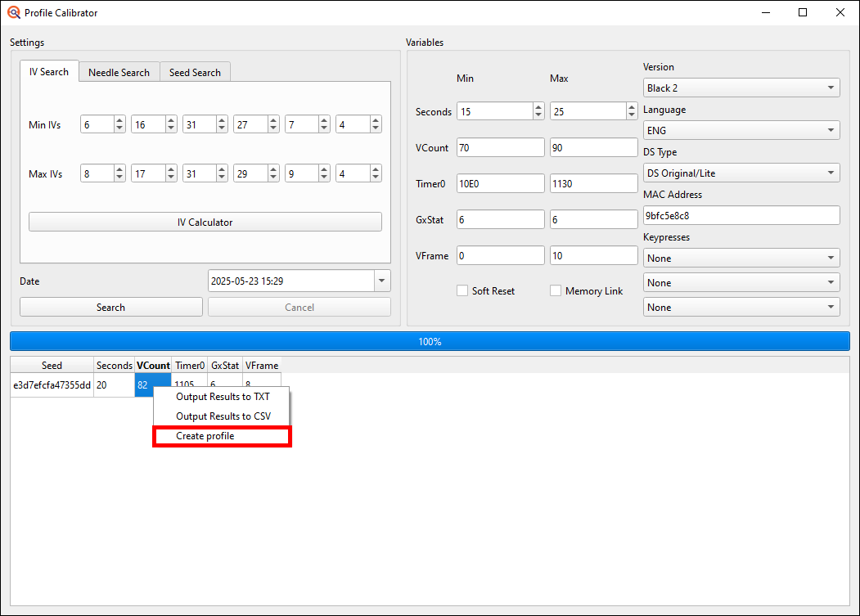Minimize the Profile Calibrator window
The height and width of the screenshot is (616, 860).
point(766,12)
